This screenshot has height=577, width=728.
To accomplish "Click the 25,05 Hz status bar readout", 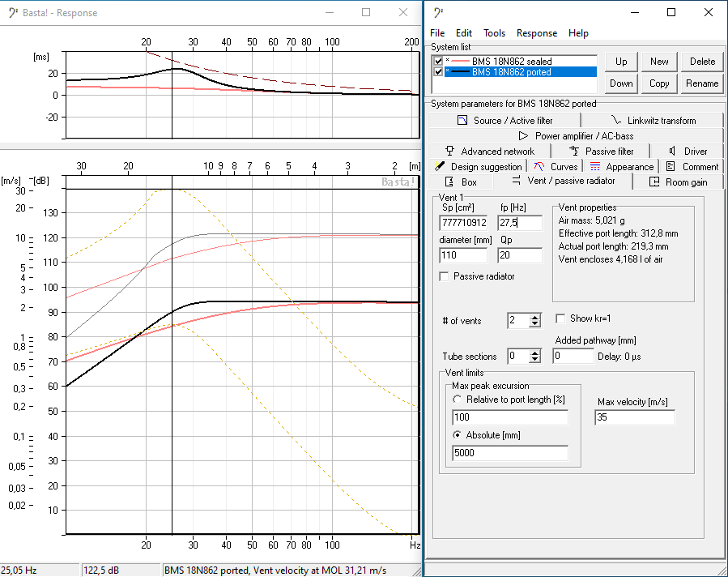I will 39,570.
